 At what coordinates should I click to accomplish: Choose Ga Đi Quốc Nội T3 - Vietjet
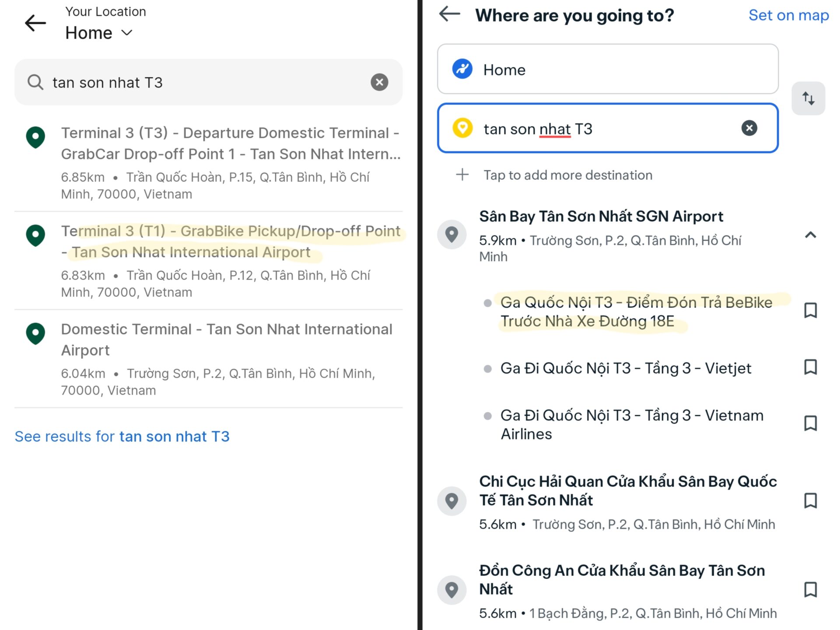626,368
